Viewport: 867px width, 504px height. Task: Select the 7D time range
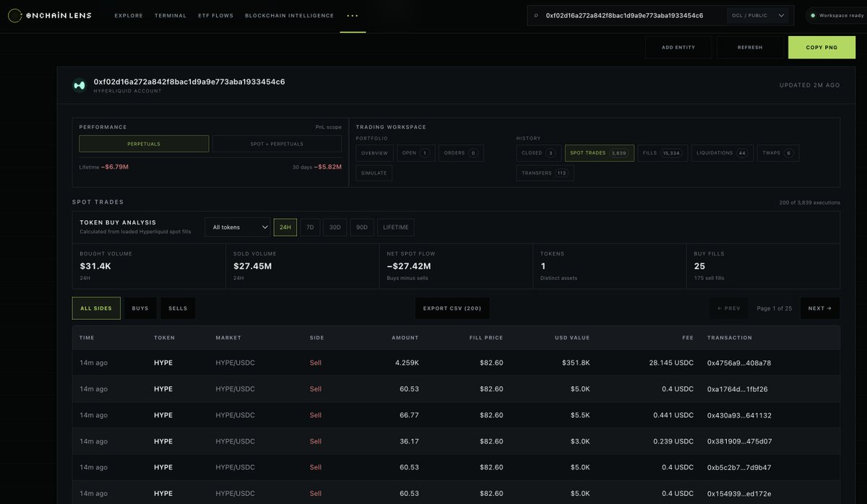point(311,227)
